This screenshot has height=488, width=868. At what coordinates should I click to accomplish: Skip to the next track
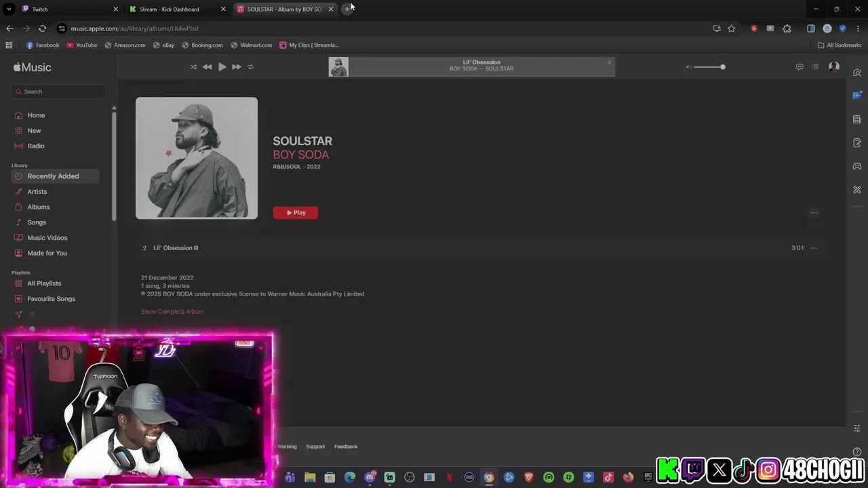(236, 67)
